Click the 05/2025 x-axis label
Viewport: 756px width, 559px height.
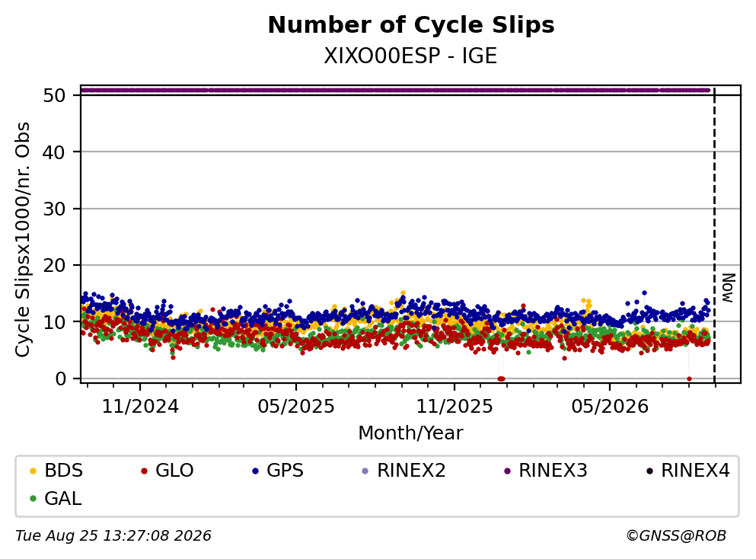[295, 407]
